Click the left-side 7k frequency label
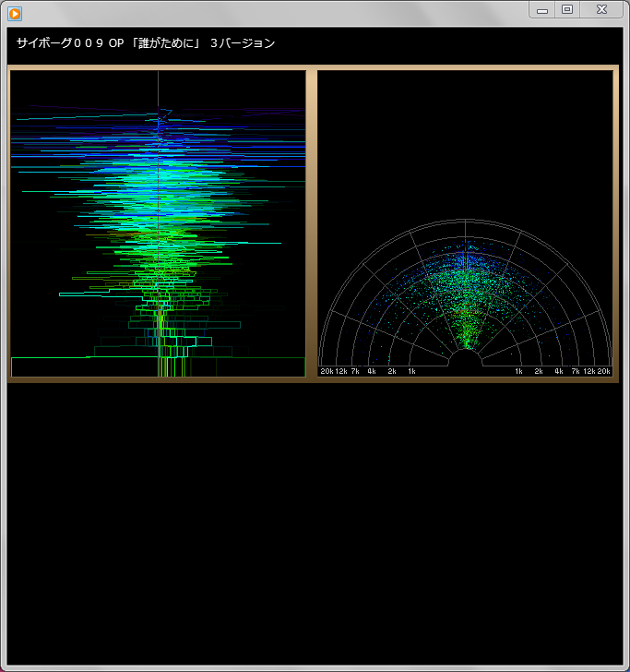Image resolution: width=630 pixels, height=672 pixels. [355, 371]
